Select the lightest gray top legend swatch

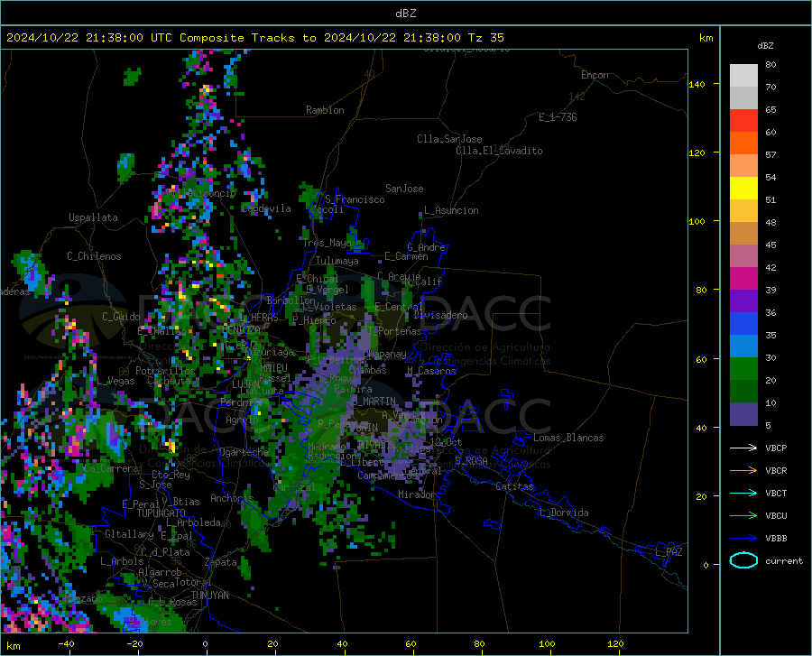(743, 76)
